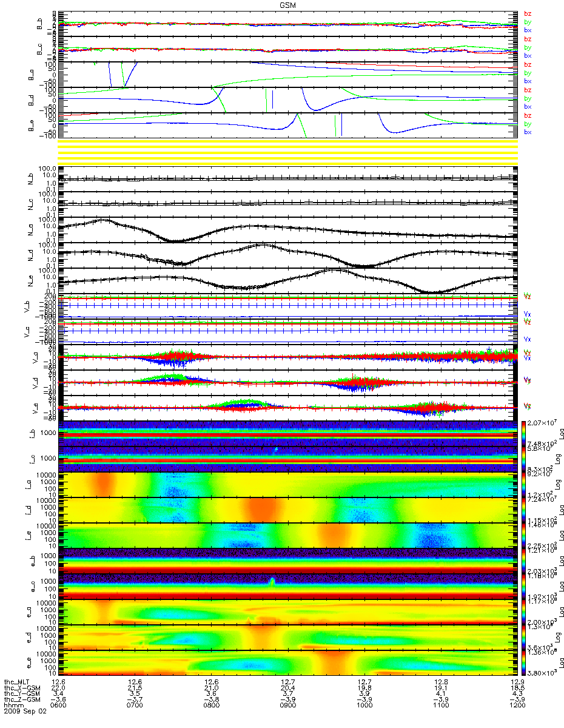
Task: Select the 0600 time tick label
Action: click(59, 706)
